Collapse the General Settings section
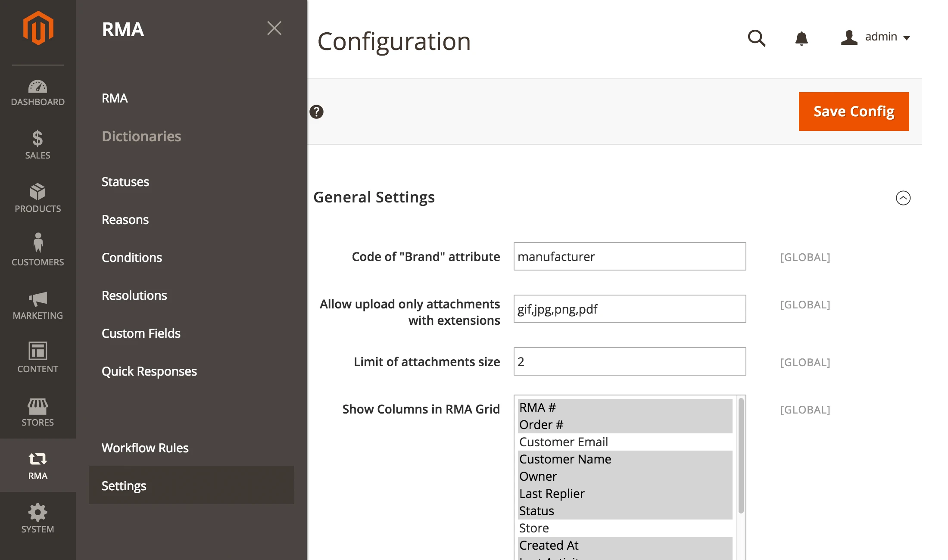This screenshot has height=560, width=948. (x=904, y=198)
